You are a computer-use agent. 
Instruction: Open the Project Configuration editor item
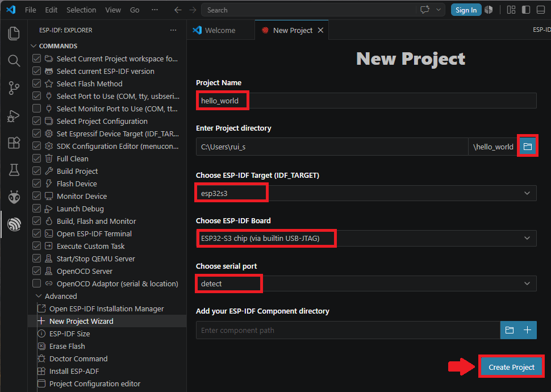(x=95, y=383)
